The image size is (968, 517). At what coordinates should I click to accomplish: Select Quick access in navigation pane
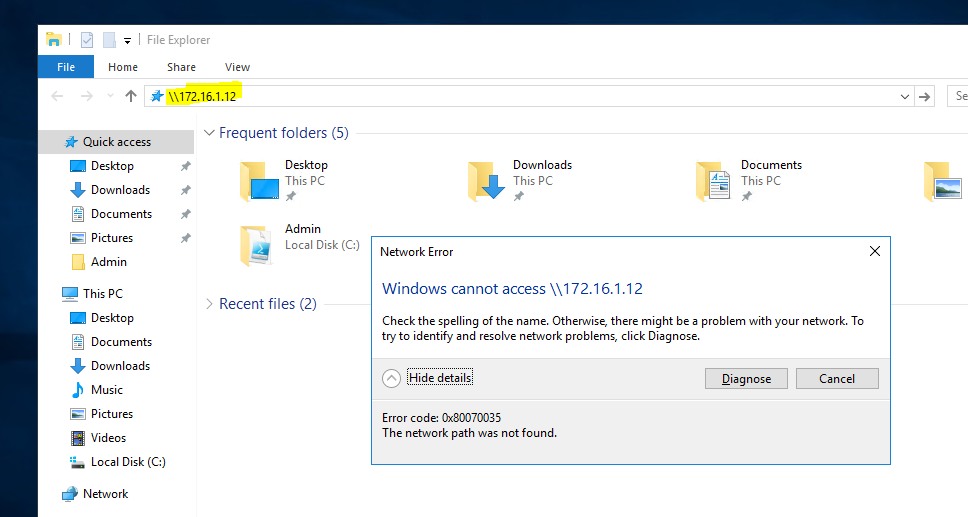[x=117, y=142]
